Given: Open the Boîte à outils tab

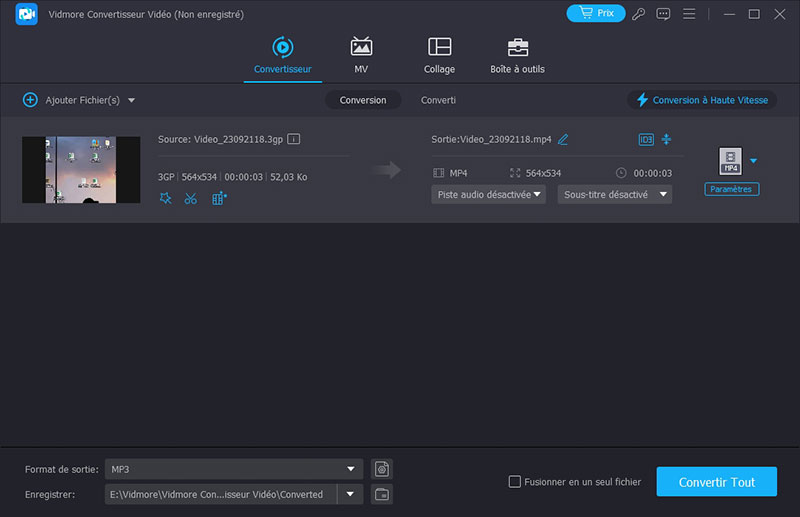Looking at the screenshot, I should click(x=517, y=56).
